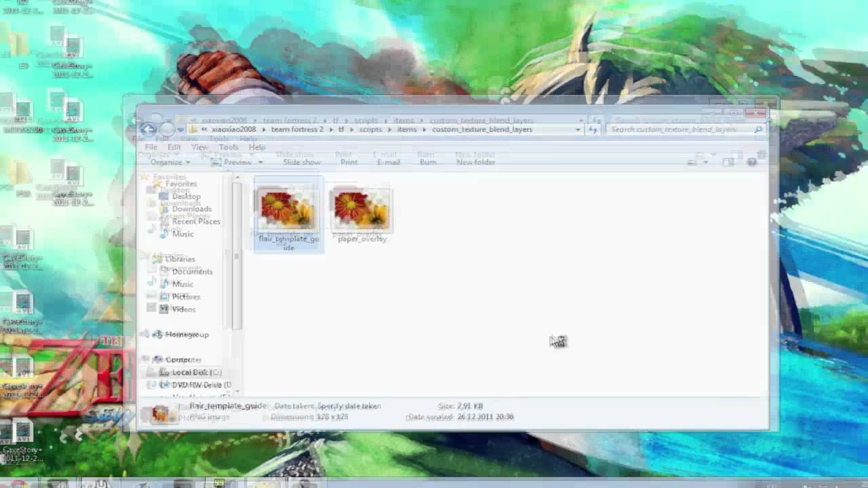Image resolution: width=868 pixels, height=488 pixels.
Task: Open the Pictures library
Action: point(180,297)
